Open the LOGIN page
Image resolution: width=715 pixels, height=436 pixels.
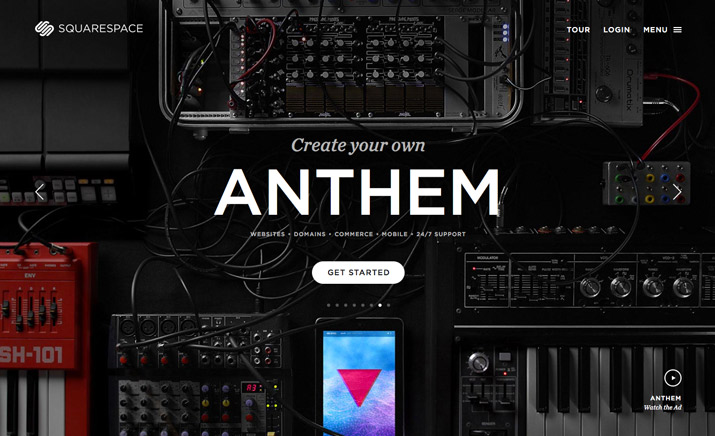pos(617,30)
